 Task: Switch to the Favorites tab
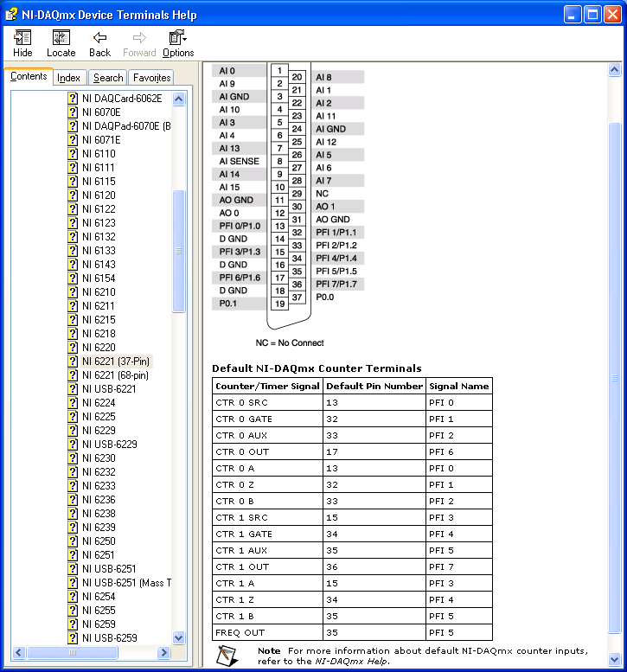click(151, 78)
